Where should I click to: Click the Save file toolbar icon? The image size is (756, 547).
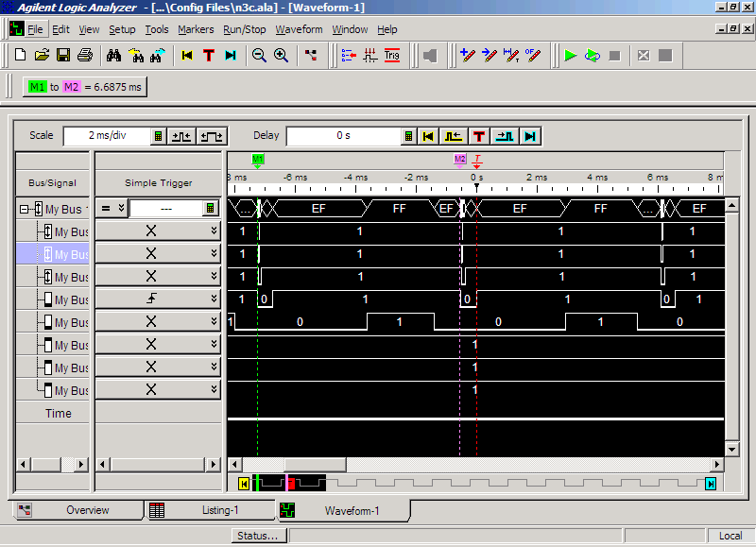[63, 56]
